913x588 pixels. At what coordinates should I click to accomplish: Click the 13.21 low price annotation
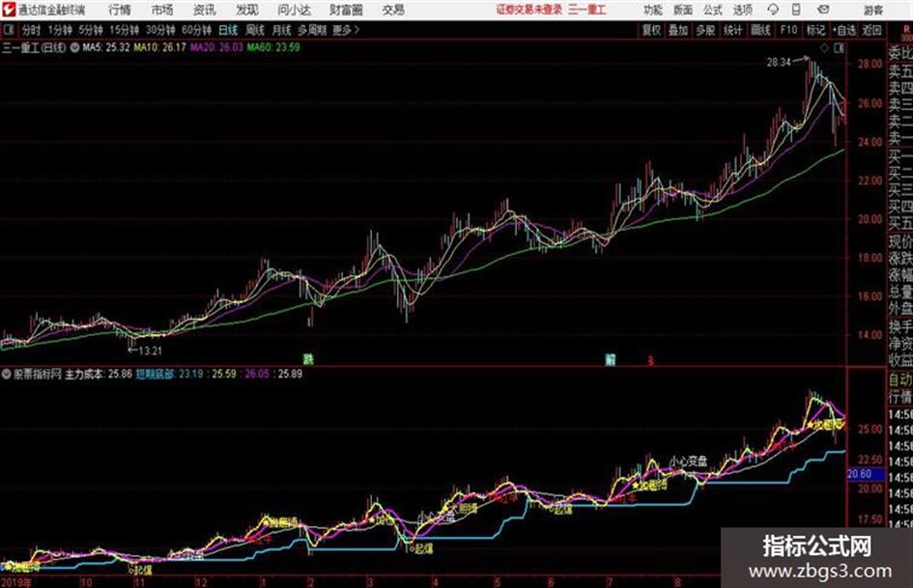click(x=150, y=350)
